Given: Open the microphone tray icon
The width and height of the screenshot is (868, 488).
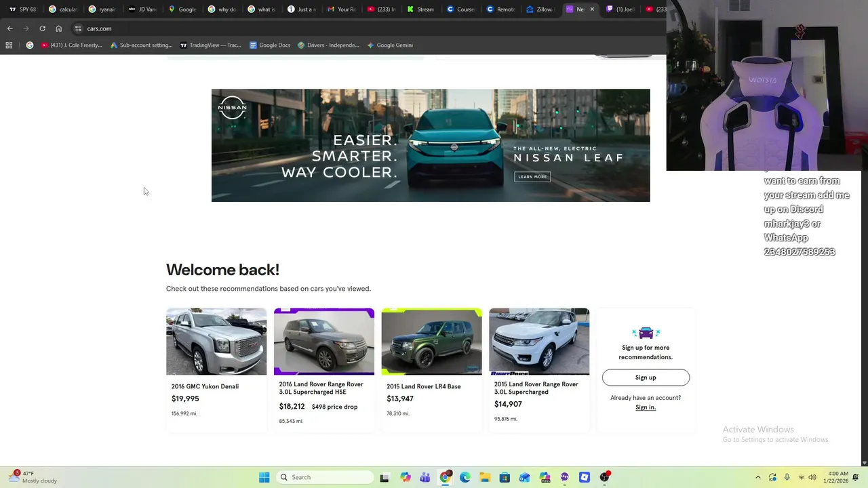Looking at the screenshot, I should 787,477.
